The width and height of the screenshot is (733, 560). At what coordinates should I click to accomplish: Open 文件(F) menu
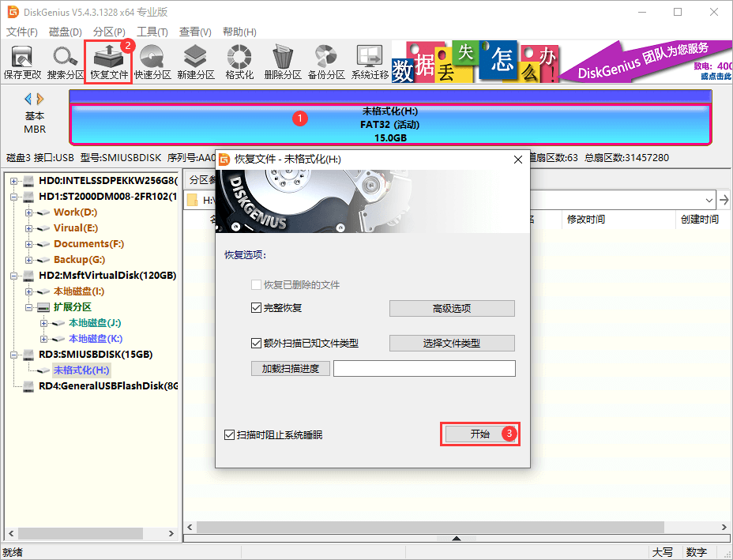pos(21,32)
